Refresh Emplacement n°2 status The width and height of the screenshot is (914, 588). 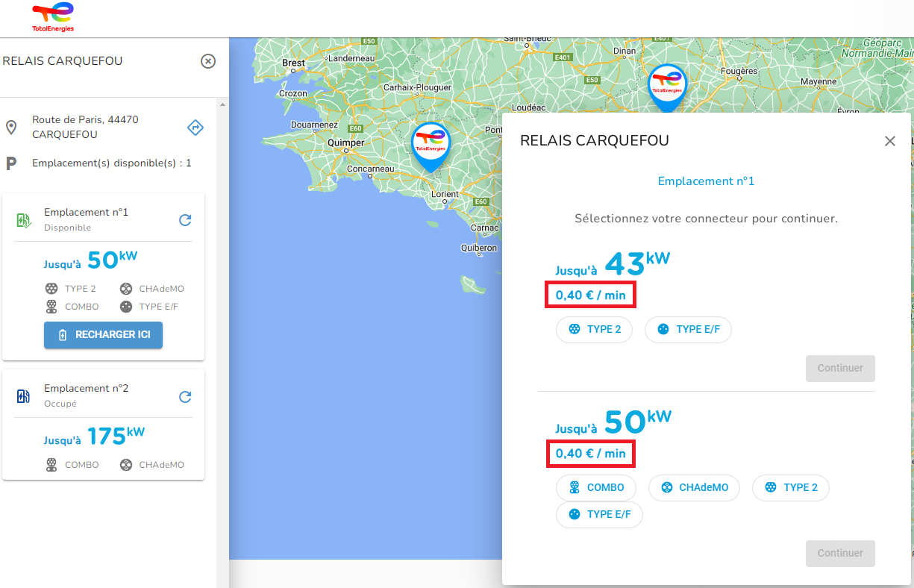pos(186,396)
